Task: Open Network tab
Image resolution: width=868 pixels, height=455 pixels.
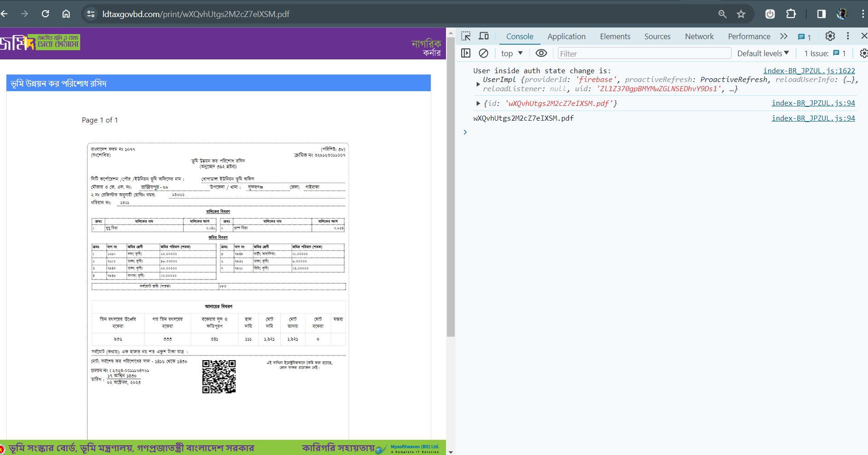Action: tap(699, 36)
